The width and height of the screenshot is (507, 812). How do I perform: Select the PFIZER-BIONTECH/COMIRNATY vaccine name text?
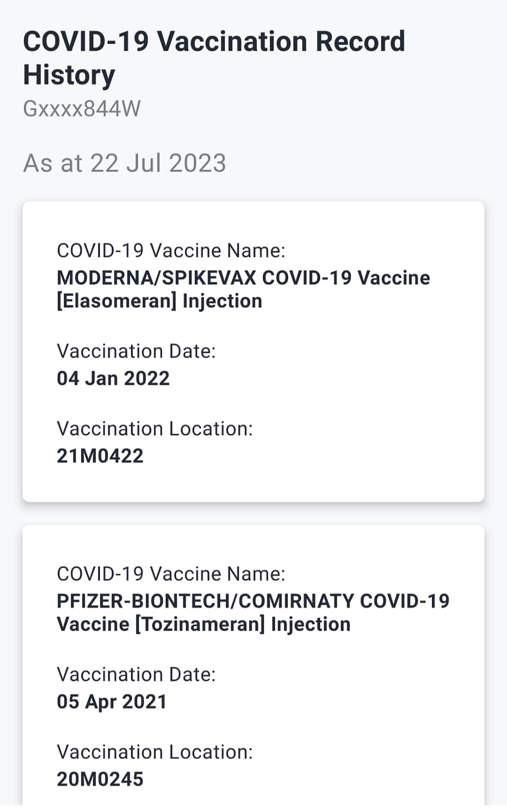click(x=253, y=601)
